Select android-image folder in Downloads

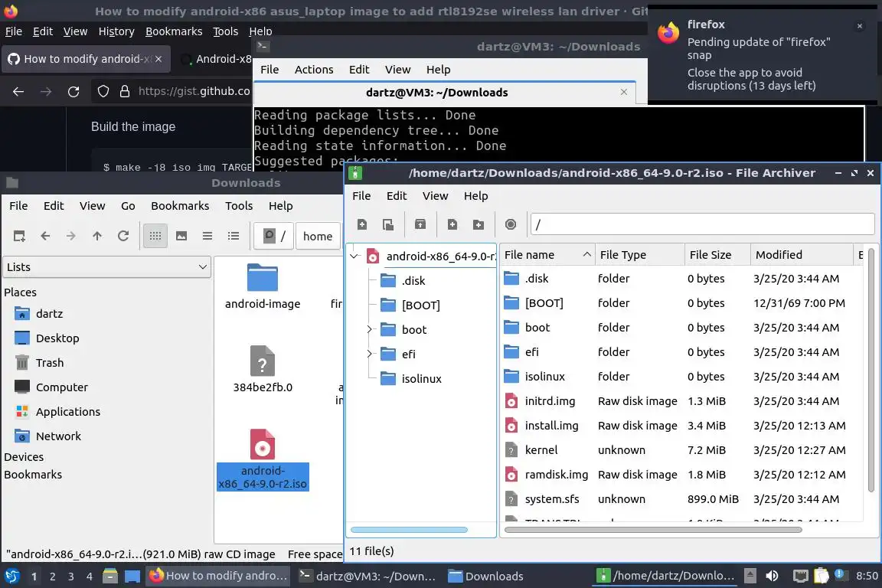point(262,286)
